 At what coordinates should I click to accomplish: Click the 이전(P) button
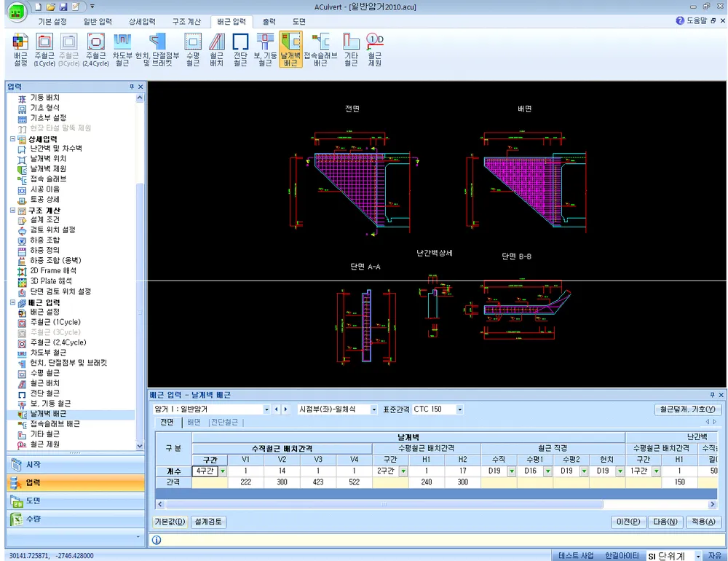pyautogui.click(x=628, y=522)
